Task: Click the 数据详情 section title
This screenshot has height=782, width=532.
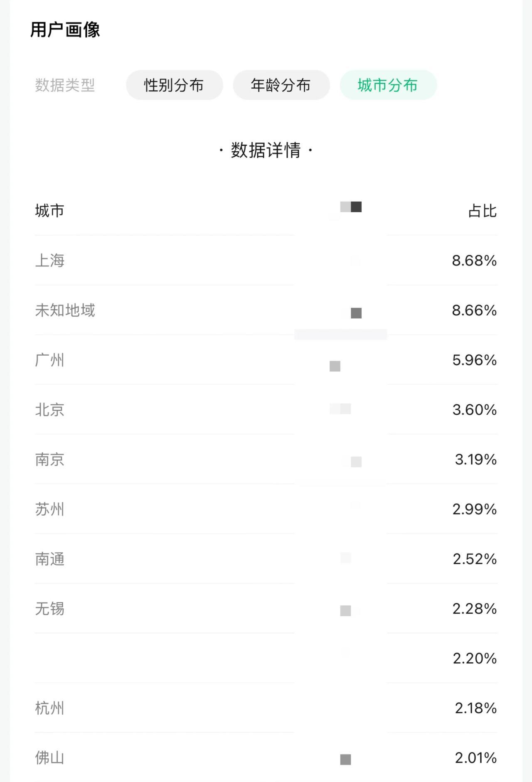Action: pos(266,150)
